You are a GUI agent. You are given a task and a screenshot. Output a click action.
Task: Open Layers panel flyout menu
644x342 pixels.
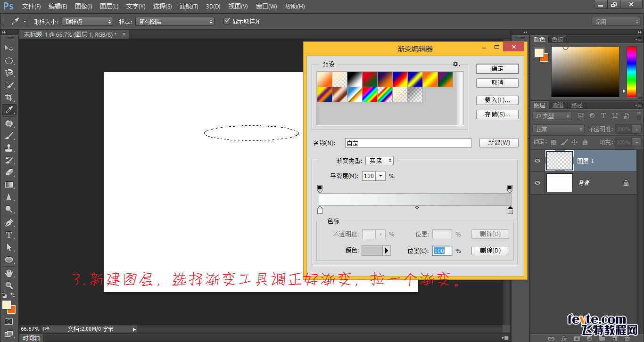[x=638, y=105]
